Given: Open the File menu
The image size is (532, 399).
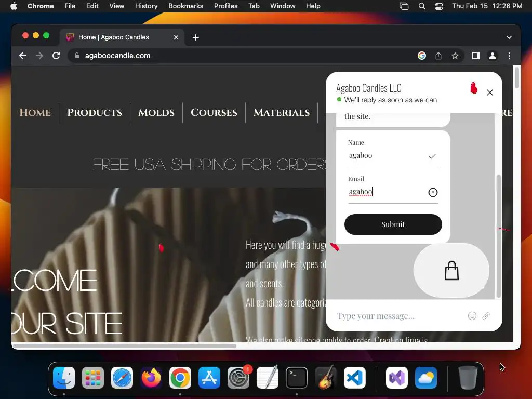Looking at the screenshot, I should (70, 6).
